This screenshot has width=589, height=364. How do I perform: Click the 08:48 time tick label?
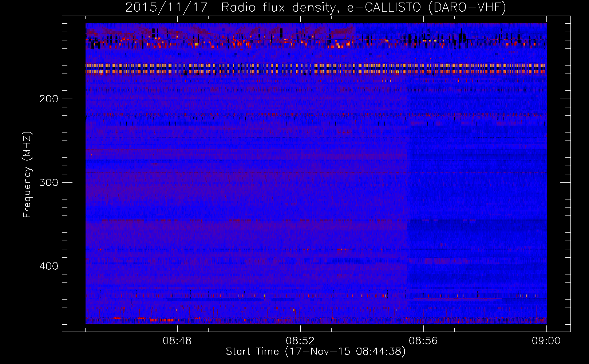click(177, 341)
